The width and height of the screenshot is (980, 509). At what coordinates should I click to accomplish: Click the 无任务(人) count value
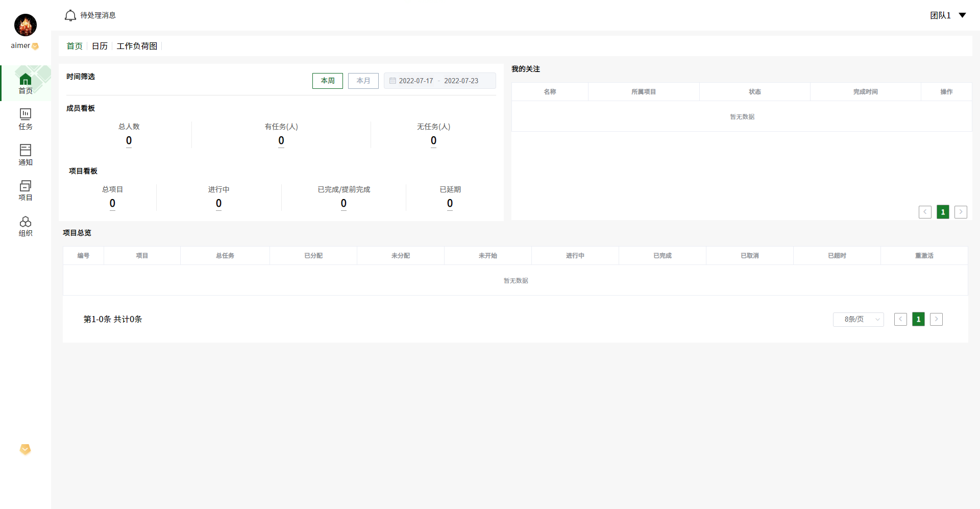pos(433,140)
